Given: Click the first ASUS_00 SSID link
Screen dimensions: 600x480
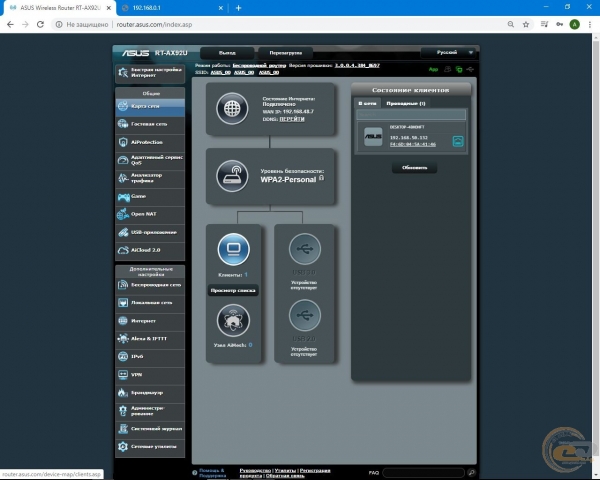Looking at the screenshot, I should [x=220, y=72].
